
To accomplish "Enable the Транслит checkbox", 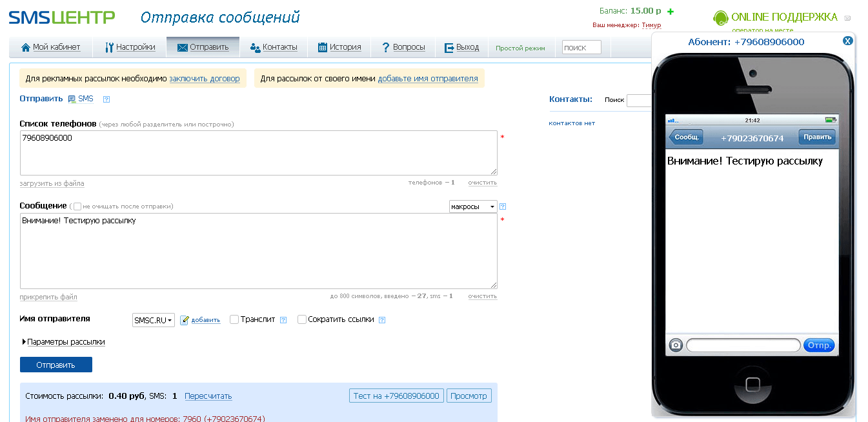I will click(x=234, y=319).
